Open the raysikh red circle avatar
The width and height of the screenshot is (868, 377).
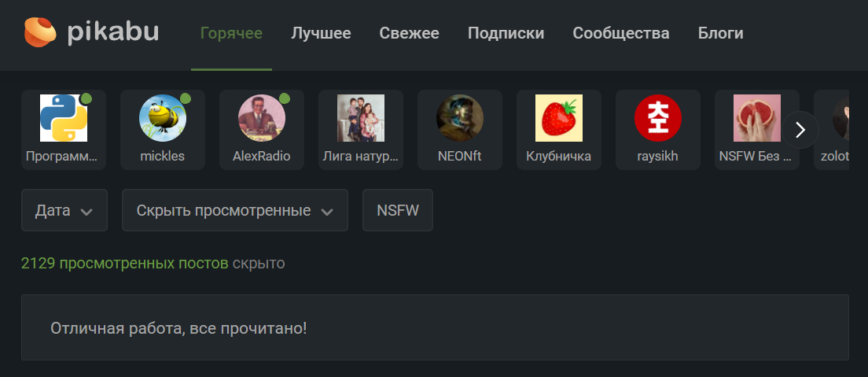(x=658, y=118)
